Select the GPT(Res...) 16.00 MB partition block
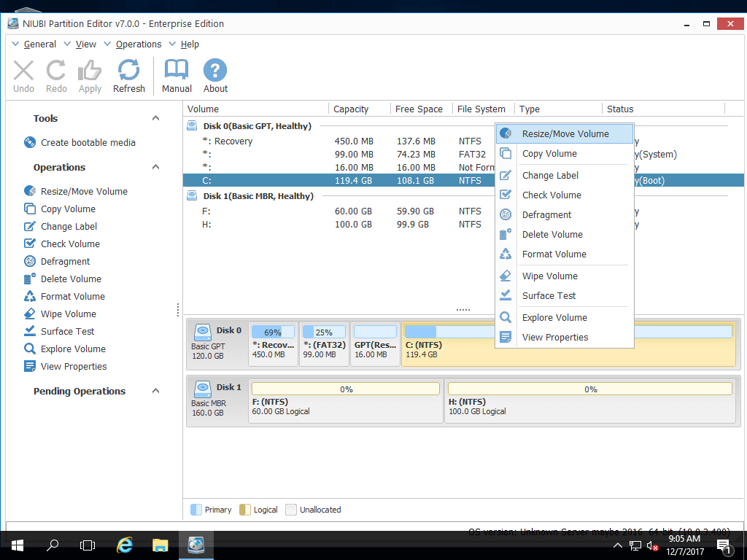Viewport: 747px width, 560px height. point(375,344)
